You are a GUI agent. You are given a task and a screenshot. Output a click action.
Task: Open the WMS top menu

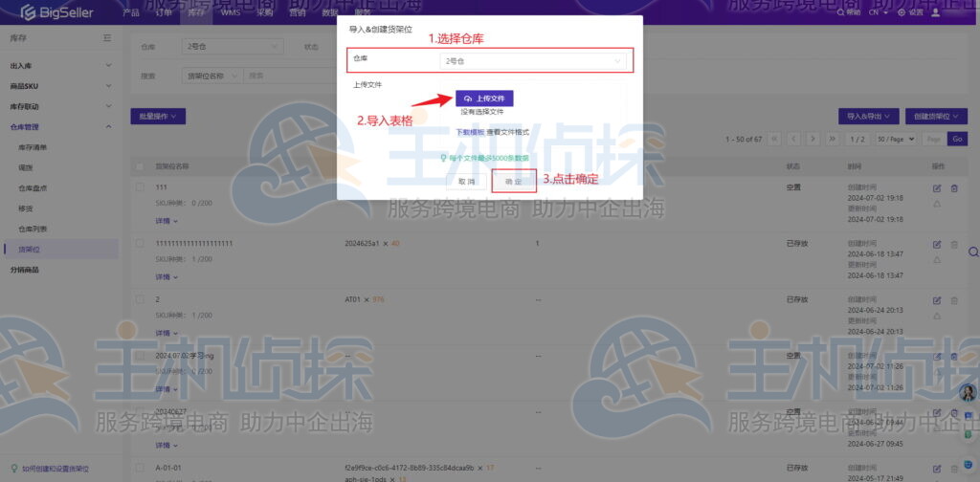click(x=230, y=12)
